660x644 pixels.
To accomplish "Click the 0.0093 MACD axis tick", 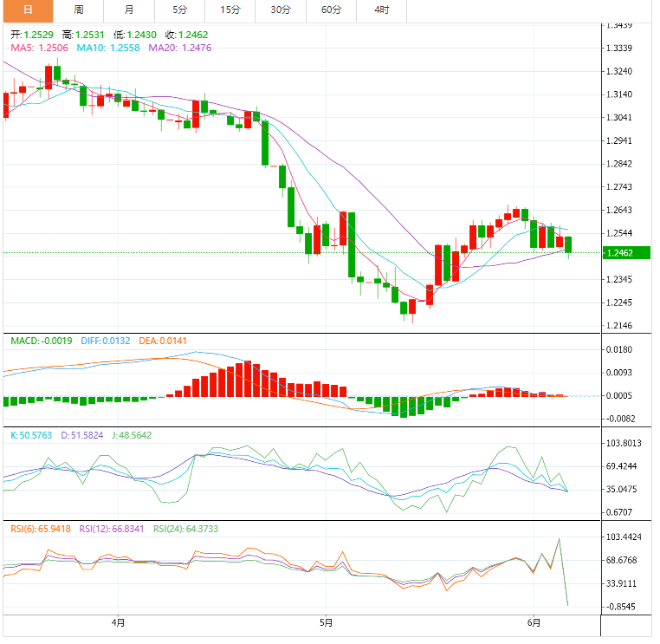I will 619,374.
